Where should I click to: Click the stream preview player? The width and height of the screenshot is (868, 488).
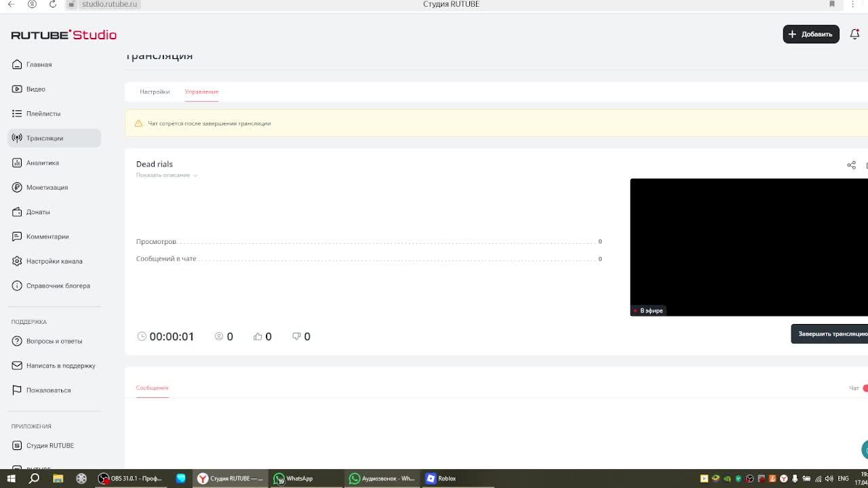pyautogui.click(x=749, y=247)
